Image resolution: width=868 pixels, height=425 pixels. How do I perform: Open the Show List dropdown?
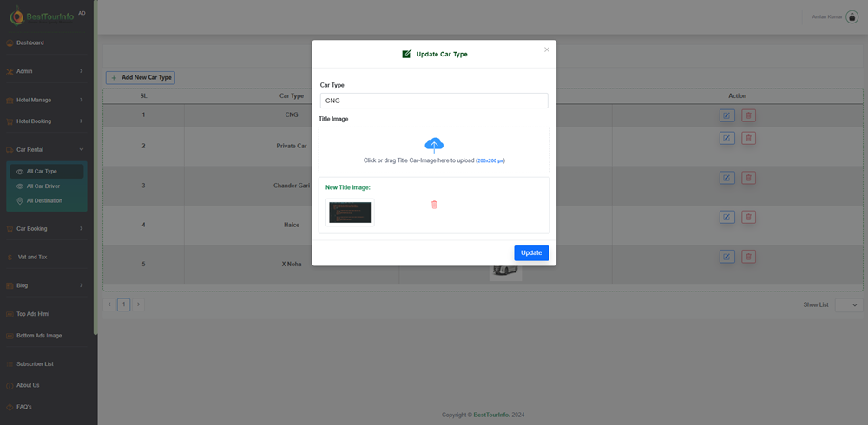(849, 305)
